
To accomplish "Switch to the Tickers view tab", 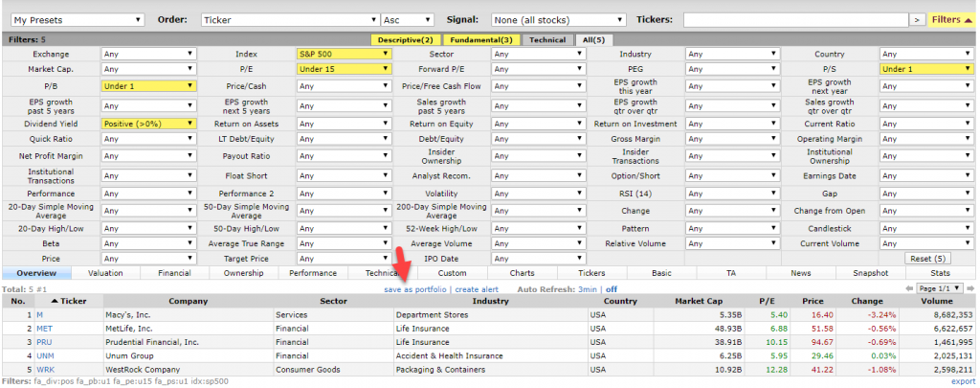I will pos(591,273).
